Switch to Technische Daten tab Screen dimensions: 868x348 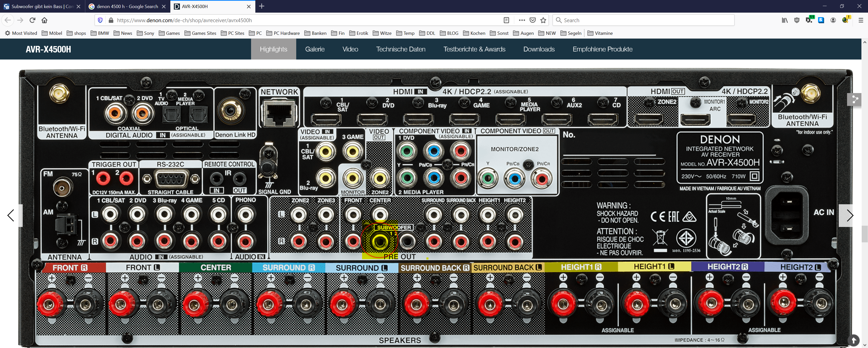coord(401,49)
